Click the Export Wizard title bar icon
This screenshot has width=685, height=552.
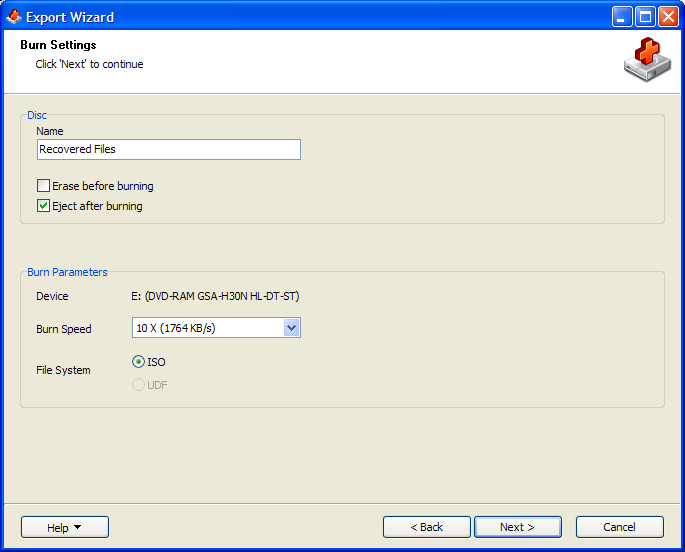[14, 17]
